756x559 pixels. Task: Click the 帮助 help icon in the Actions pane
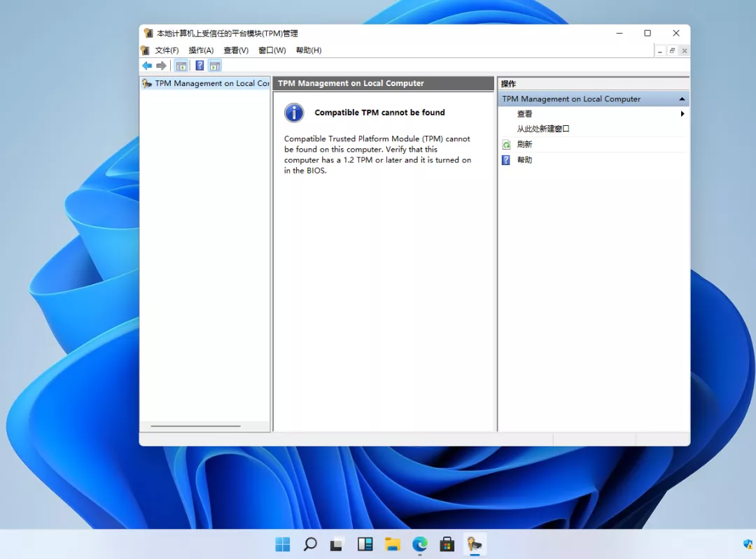[505, 160]
